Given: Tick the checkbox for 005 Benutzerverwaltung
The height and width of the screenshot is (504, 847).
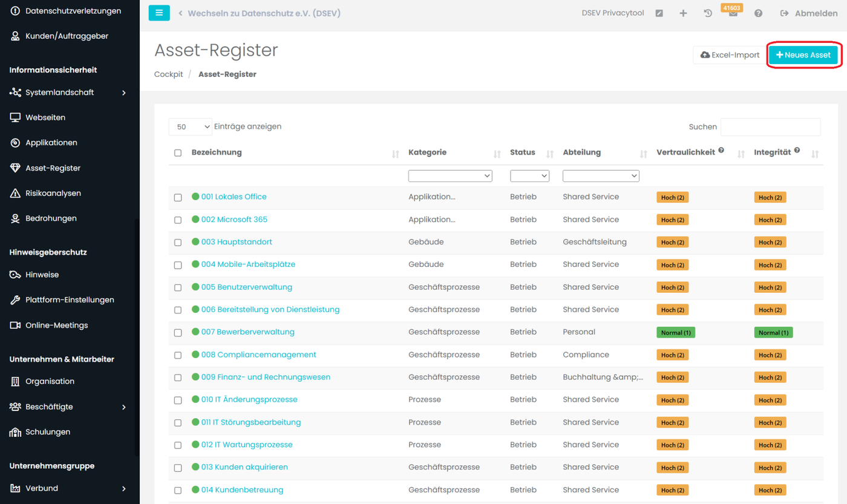Looking at the screenshot, I should (x=178, y=287).
